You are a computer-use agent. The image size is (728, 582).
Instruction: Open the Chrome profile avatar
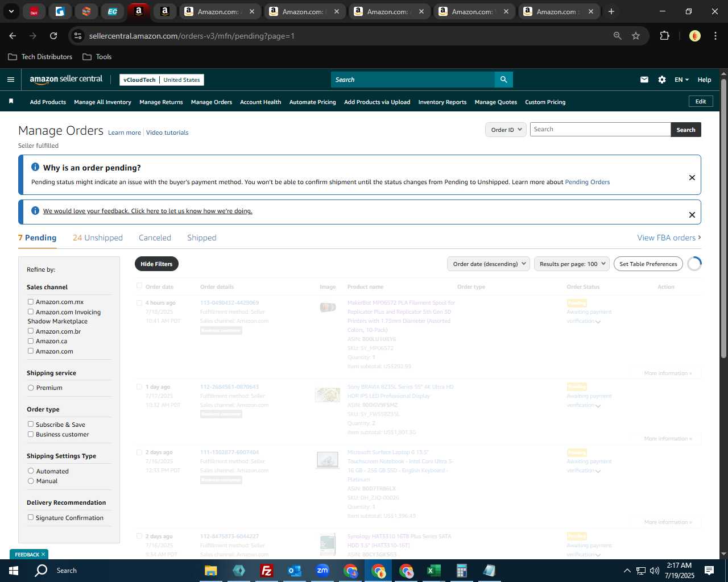coord(695,36)
